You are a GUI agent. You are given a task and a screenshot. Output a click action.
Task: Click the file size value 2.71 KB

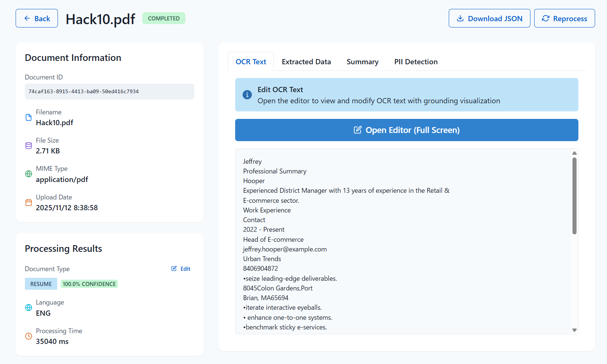pyautogui.click(x=48, y=151)
